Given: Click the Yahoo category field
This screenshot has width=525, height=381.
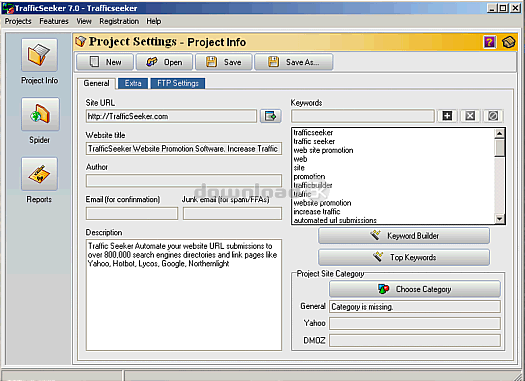Looking at the screenshot, I should [415, 323].
